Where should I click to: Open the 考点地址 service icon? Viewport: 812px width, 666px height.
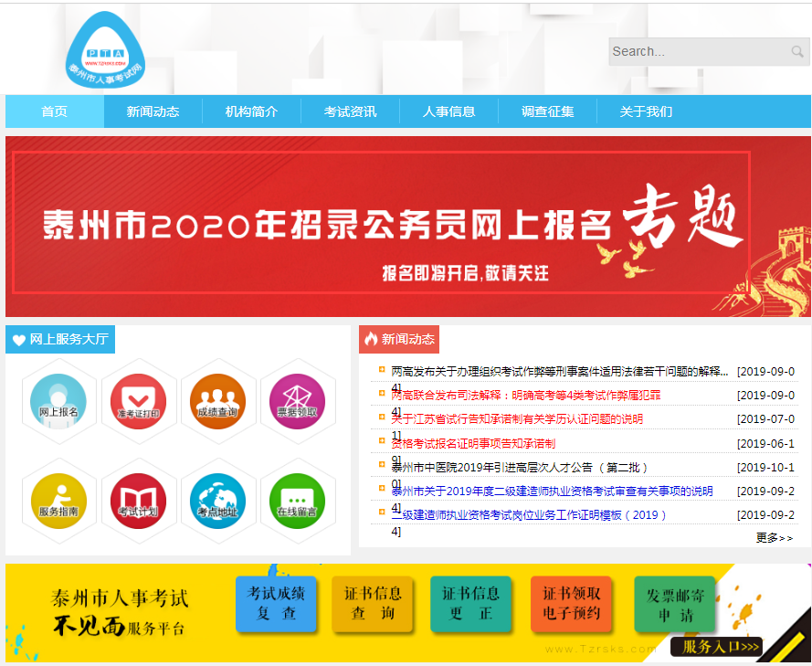pyautogui.click(x=217, y=501)
